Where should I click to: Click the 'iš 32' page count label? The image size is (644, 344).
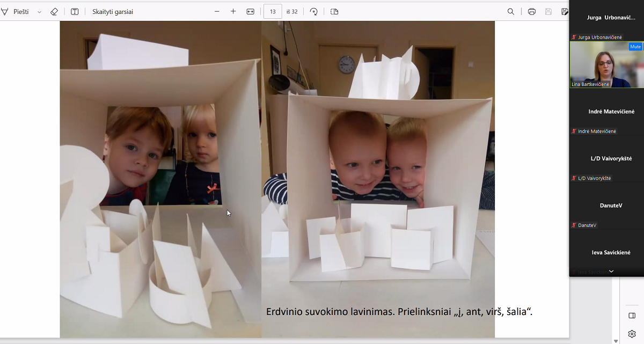(x=292, y=12)
